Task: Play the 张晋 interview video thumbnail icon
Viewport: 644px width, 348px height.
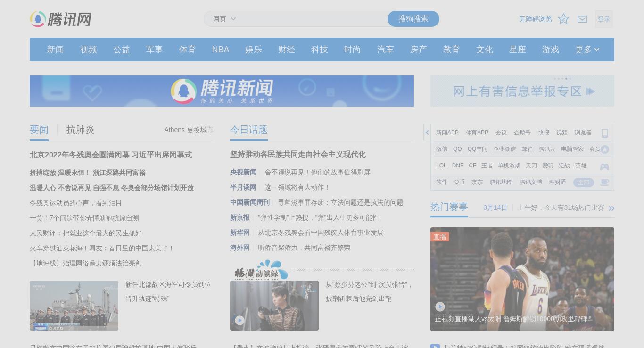Action: pyautogui.click(x=239, y=320)
